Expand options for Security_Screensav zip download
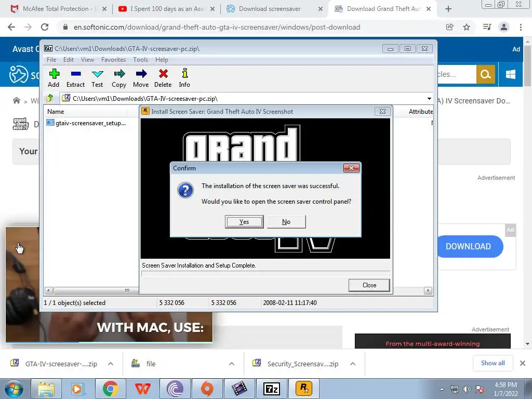The width and height of the screenshot is (532, 399). (x=353, y=364)
